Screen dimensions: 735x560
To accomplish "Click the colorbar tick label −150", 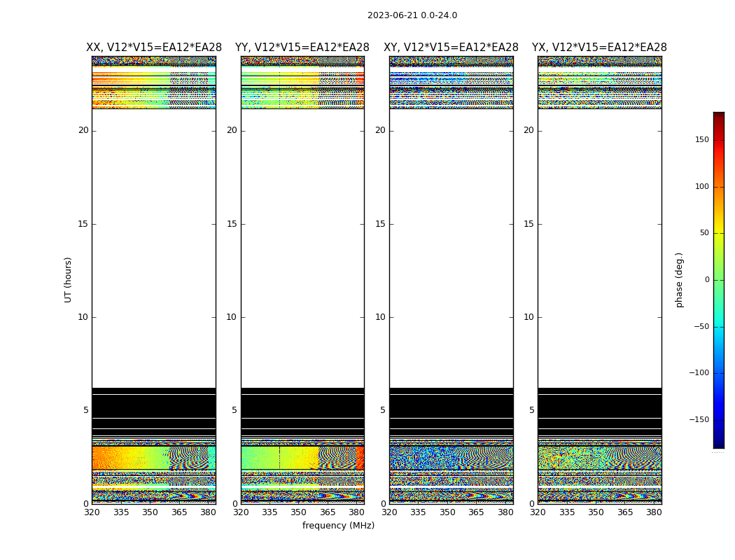I will pos(699,419).
